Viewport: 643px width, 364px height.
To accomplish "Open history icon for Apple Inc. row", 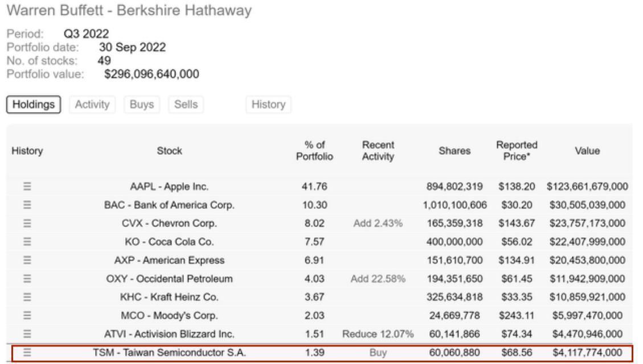I will 27,187.
